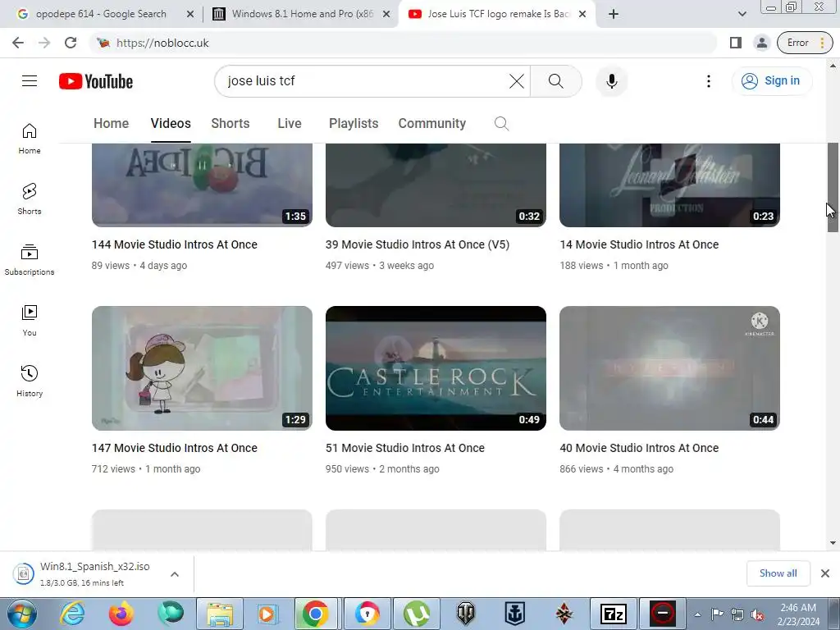Clear the search text with the X
The width and height of the screenshot is (840, 630).
click(517, 81)
